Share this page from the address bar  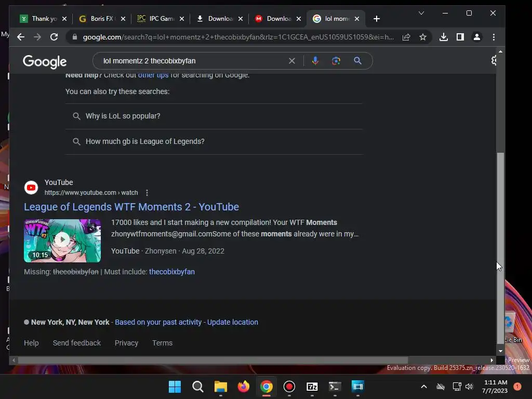click(x=406, y=37)
